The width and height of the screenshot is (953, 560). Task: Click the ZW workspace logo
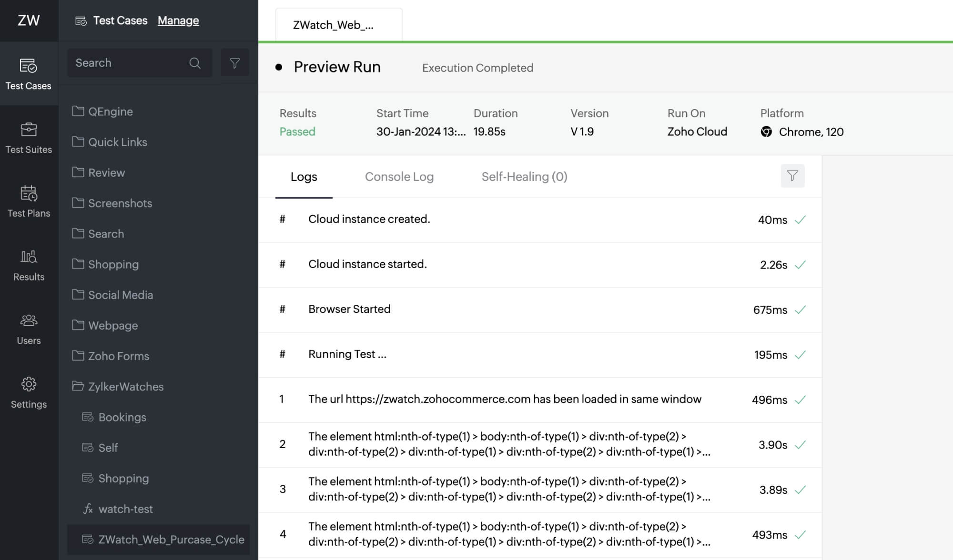coord(29,20)
